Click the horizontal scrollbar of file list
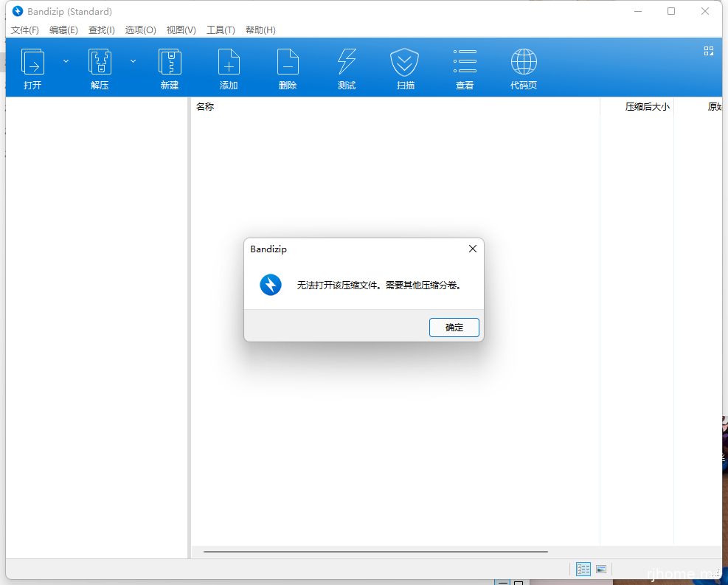The image size is (728, 585). 375,551
